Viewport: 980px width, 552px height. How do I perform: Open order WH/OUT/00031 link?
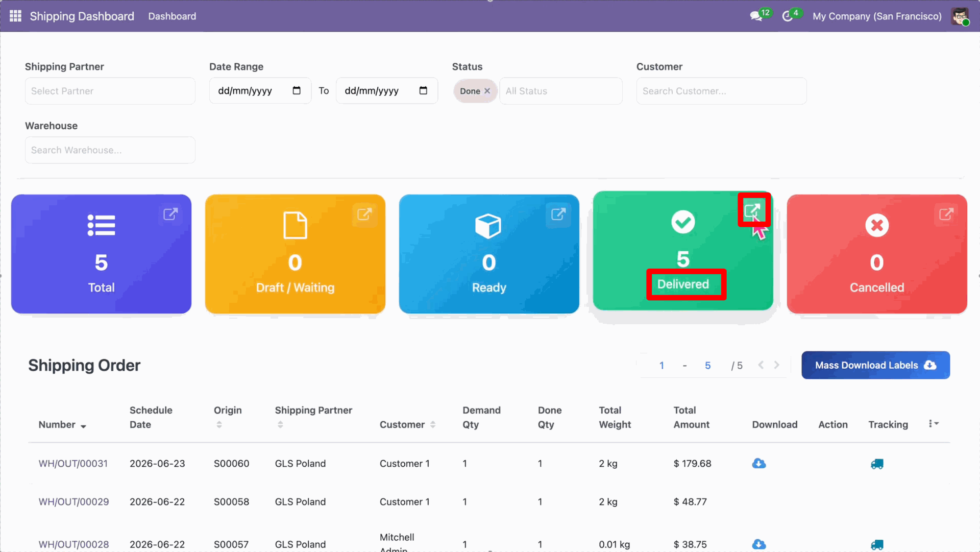(x=73, y=464)
